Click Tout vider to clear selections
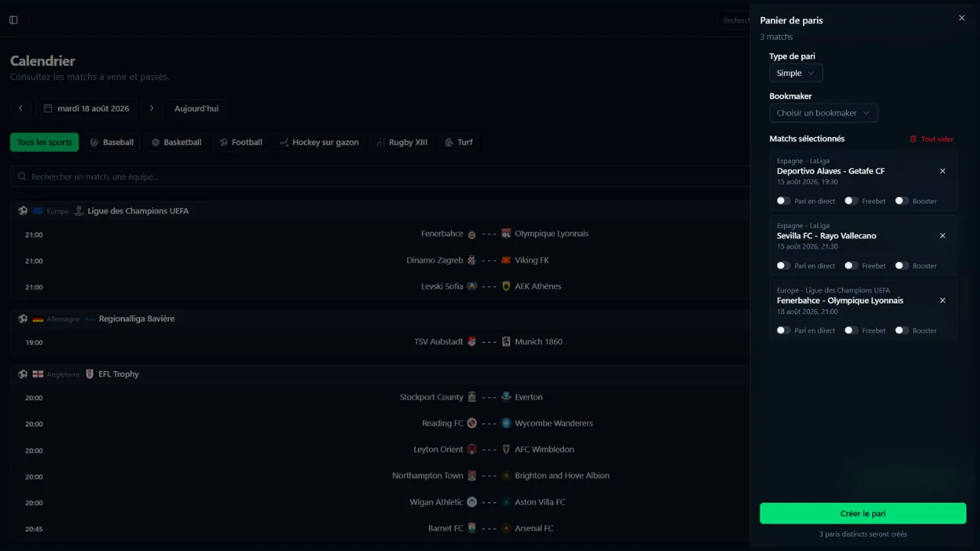 (x=932, y=139)
